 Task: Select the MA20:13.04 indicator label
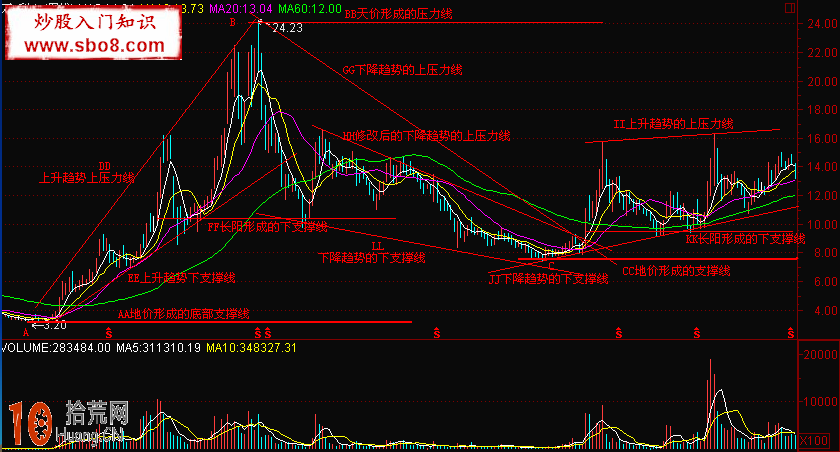point(241,9)
